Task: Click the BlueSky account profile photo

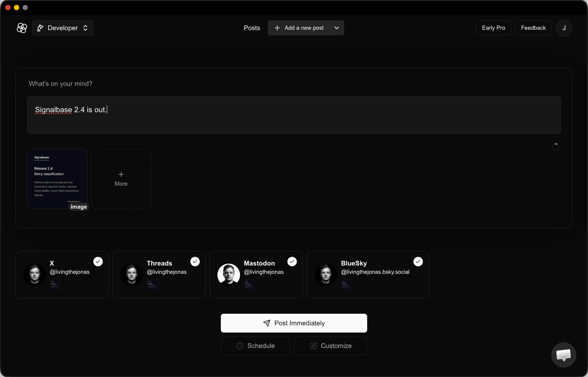Action: [326, 275]
